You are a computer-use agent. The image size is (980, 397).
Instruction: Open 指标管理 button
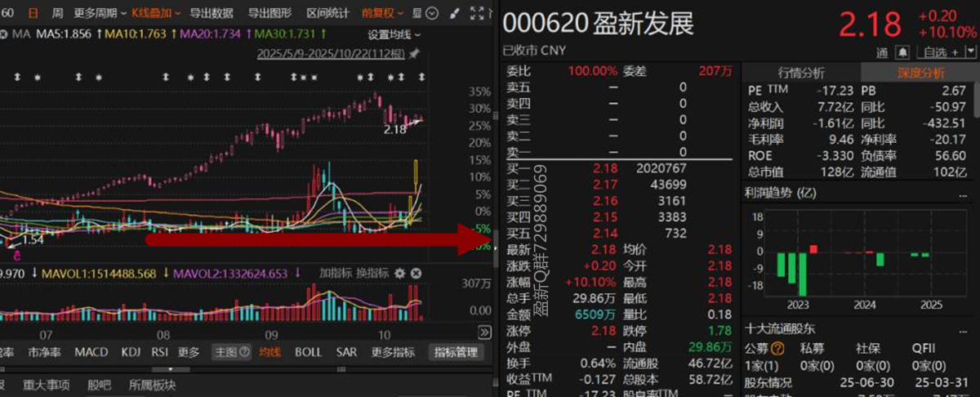456,352
